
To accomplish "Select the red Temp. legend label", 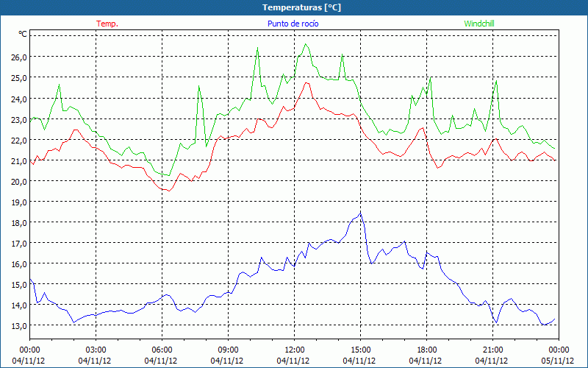I will click(x=107, y=24).
